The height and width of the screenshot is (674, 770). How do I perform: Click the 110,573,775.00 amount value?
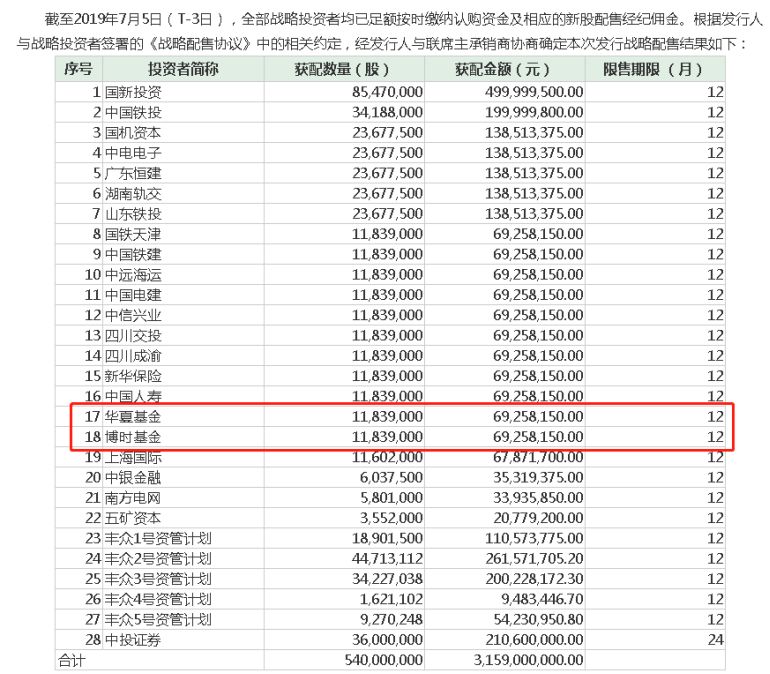(534, 538)
